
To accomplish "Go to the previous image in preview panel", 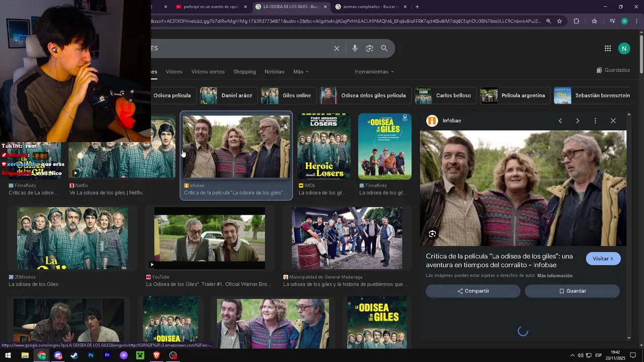I will [560, 121].
